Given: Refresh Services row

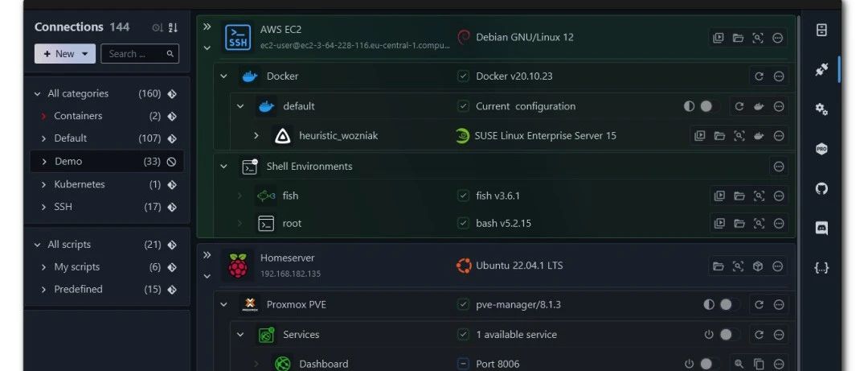Looking at the screenshot, I should [759, 335].
